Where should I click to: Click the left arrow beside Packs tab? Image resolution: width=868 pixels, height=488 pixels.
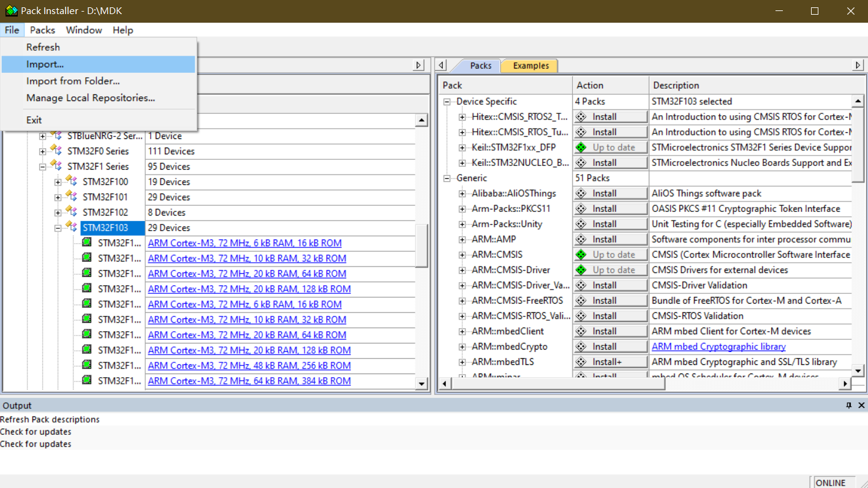[442, 65]
